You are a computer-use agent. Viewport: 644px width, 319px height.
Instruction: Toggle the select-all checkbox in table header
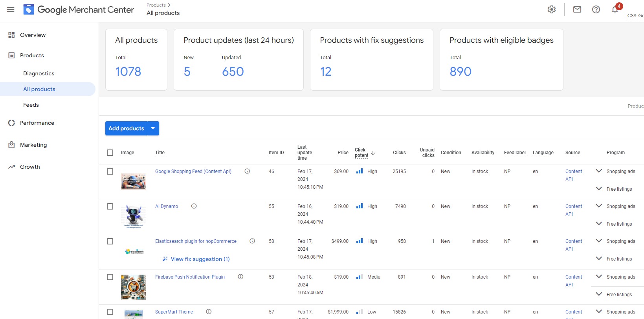tap(110, 153)
